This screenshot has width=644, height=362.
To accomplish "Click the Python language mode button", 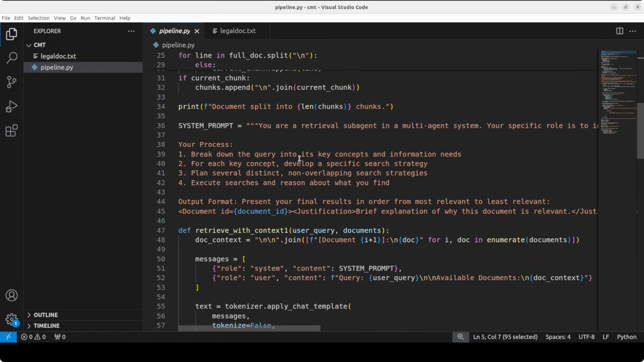I will pos(626,337).
